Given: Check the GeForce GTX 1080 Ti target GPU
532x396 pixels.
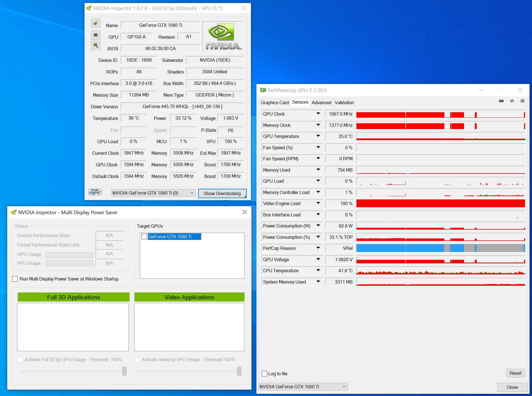Looking at the screenshot, I should coord(144,237).
